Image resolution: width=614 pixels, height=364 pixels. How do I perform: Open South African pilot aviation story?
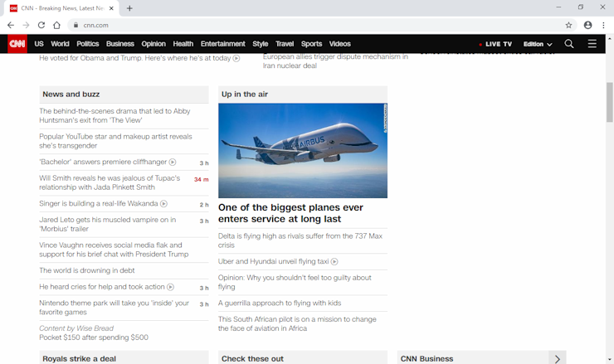(x=297, y=323)
